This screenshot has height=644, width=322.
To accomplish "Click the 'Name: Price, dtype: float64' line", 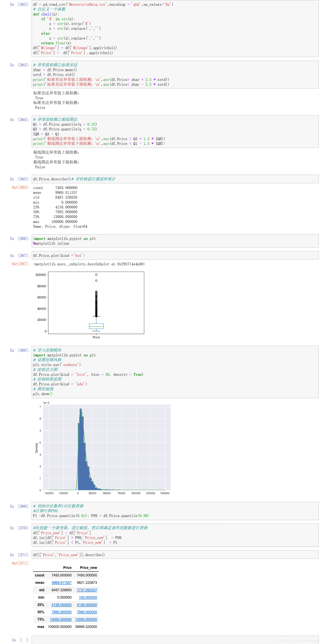I will tap(60, 227).
